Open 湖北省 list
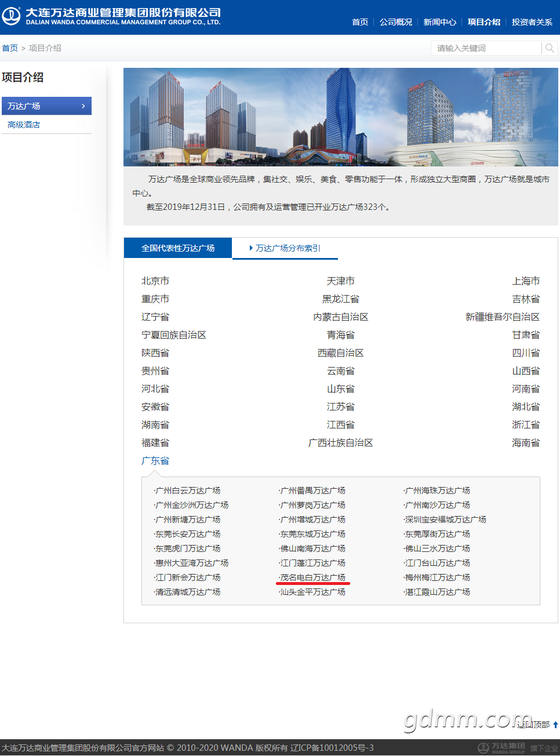This screenshot has width=560, height=756. [526, 407]
